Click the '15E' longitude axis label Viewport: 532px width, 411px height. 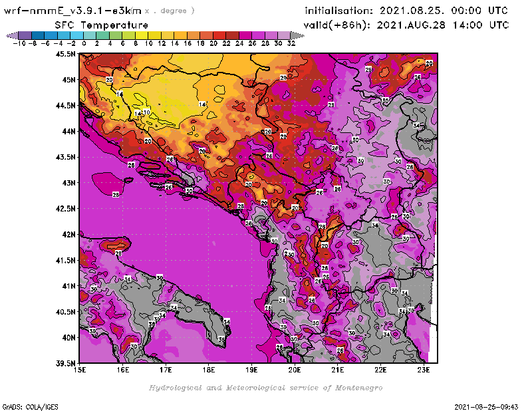tap(80, 370)
